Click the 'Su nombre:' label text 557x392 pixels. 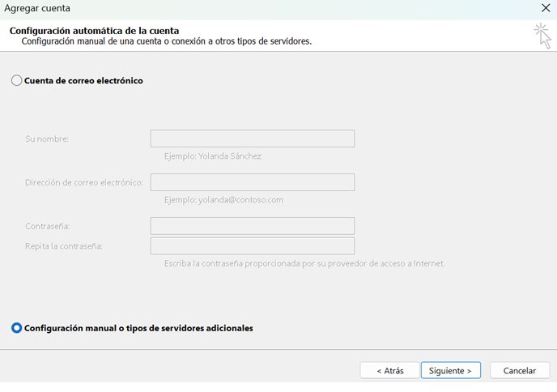[x=47, y=138]
